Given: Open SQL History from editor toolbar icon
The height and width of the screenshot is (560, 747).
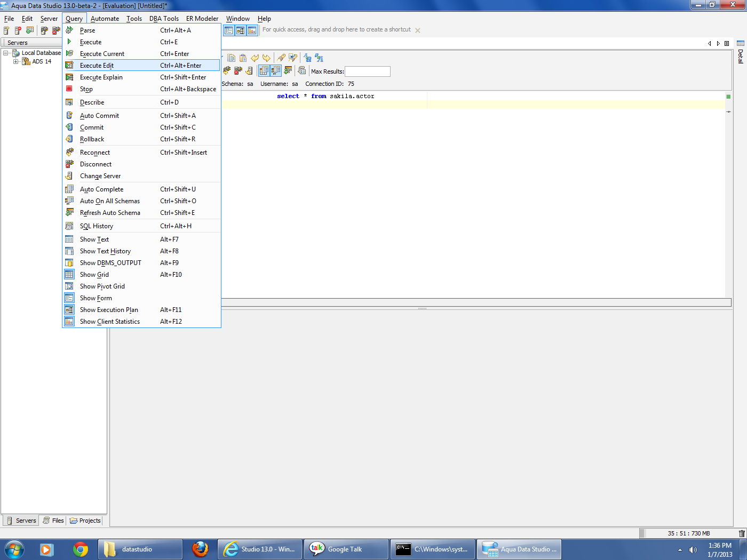Looking at the screenshot, I should point(302,70).
